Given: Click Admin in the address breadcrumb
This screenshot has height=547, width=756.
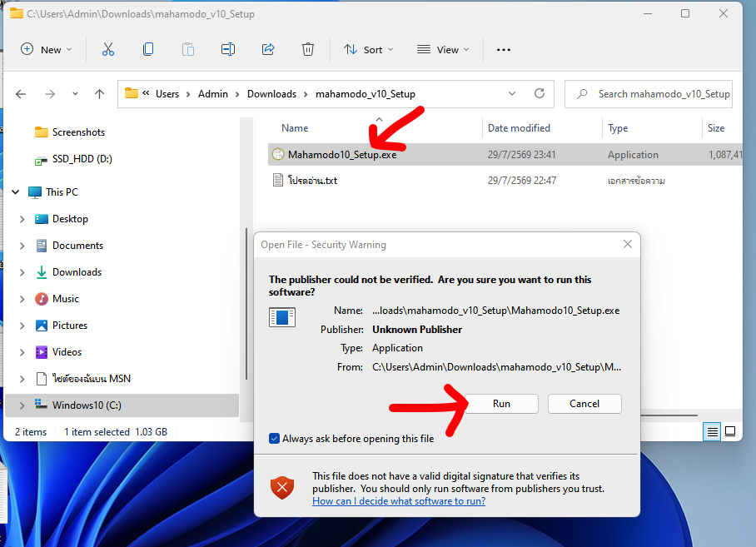Looking at the screenshot, I should point(212,94).
